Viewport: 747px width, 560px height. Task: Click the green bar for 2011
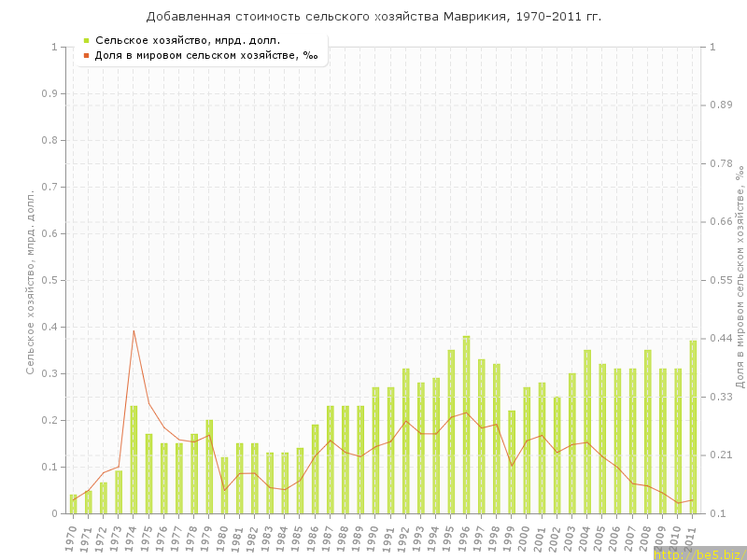tap(693, 427)
